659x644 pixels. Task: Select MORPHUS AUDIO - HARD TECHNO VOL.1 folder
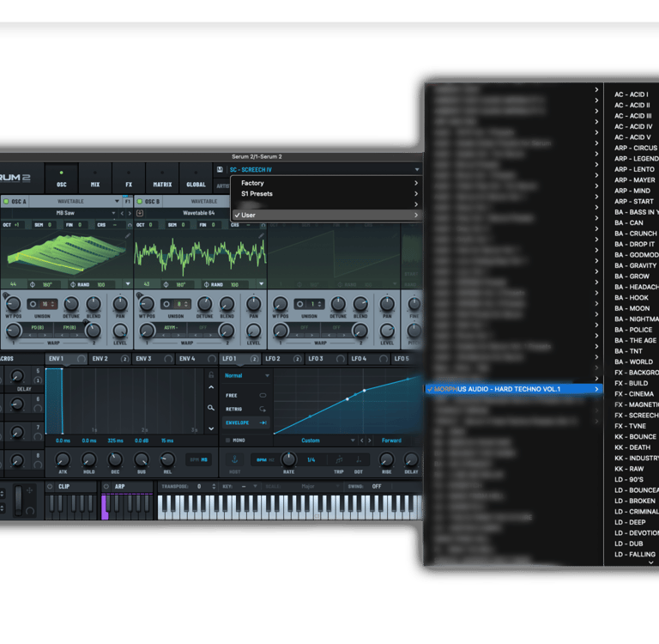tap(514, 389)
